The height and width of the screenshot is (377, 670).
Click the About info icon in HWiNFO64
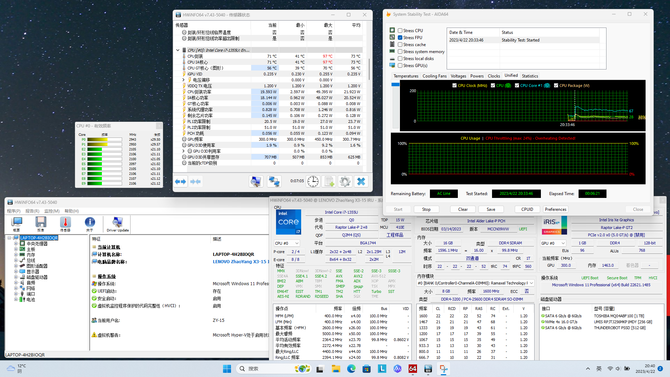coord(90,224)
